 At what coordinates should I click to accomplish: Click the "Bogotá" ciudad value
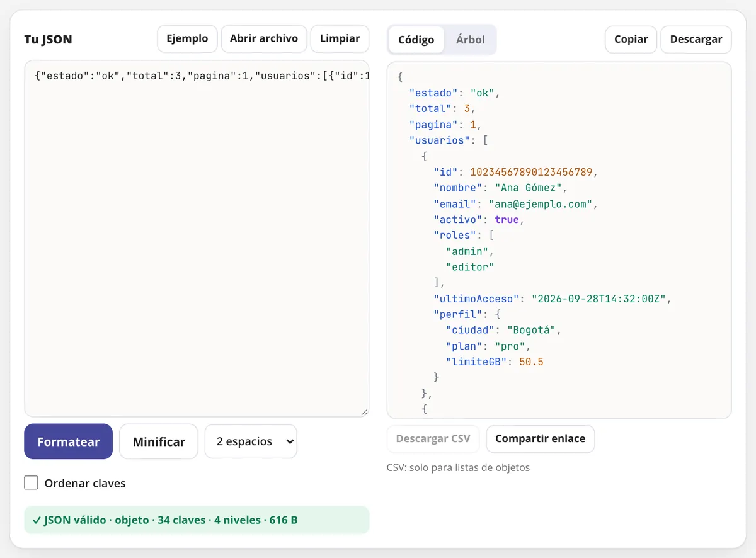531,330
